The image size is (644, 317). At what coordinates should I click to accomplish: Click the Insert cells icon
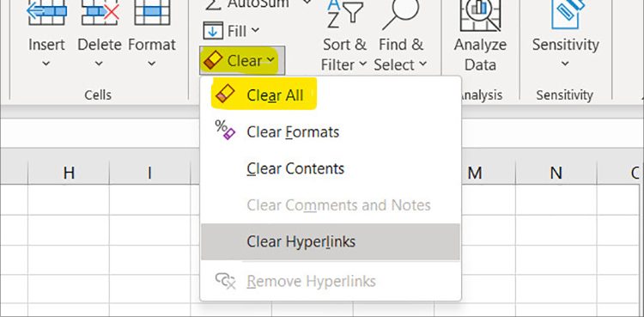point(46,12)
